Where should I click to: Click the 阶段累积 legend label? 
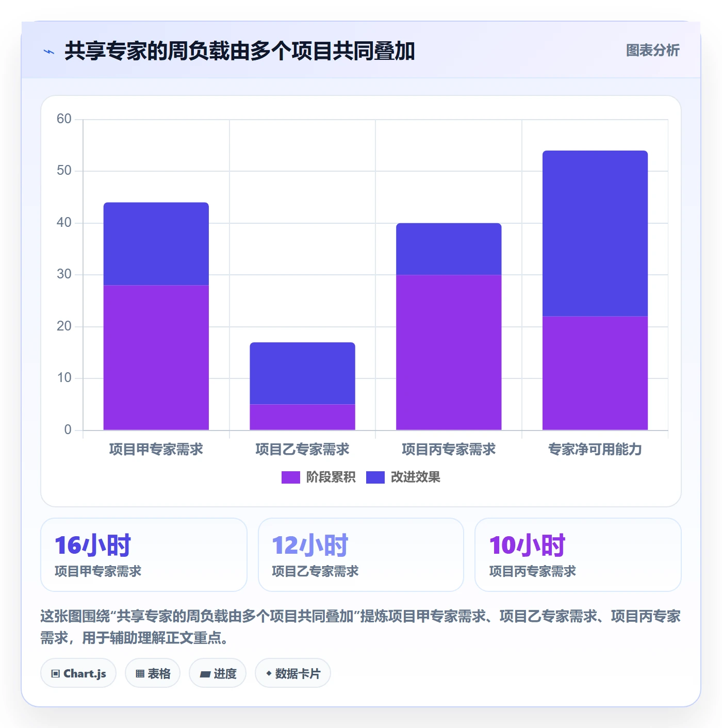click(331, 477)
